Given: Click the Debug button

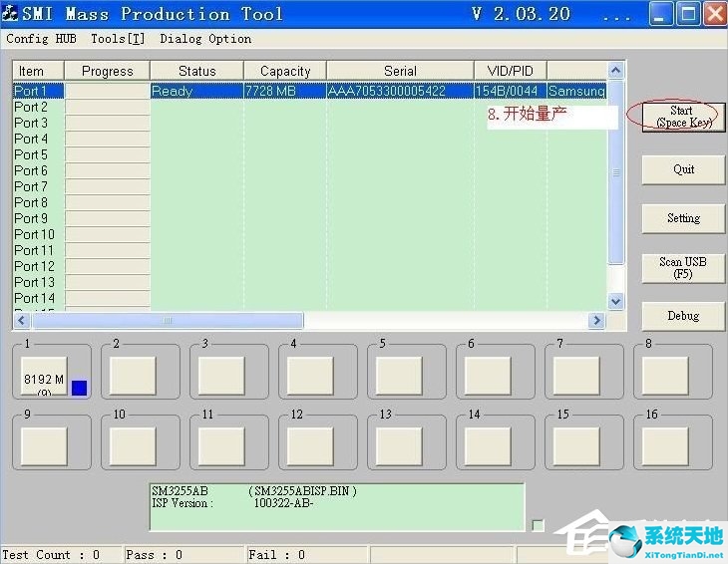Looking at the screenshot, I should 683,316.
